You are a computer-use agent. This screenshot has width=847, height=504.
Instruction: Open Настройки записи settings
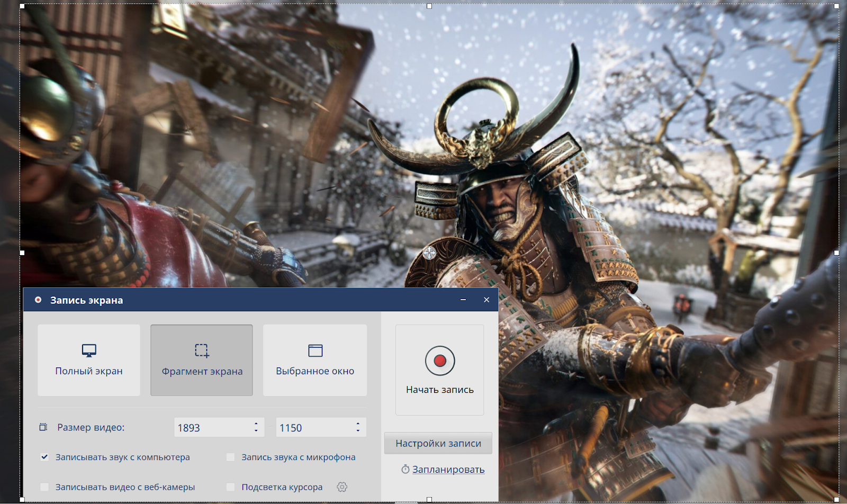(x=438, y=443)
